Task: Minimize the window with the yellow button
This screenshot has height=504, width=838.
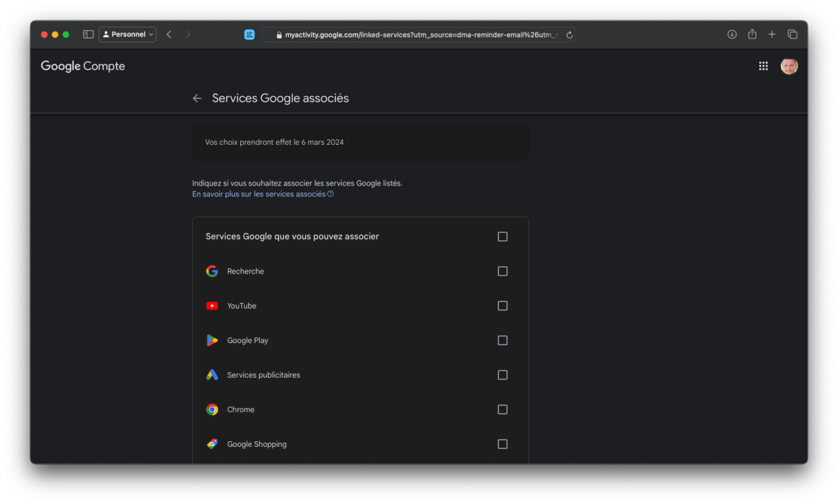Action: pos(55,35)
